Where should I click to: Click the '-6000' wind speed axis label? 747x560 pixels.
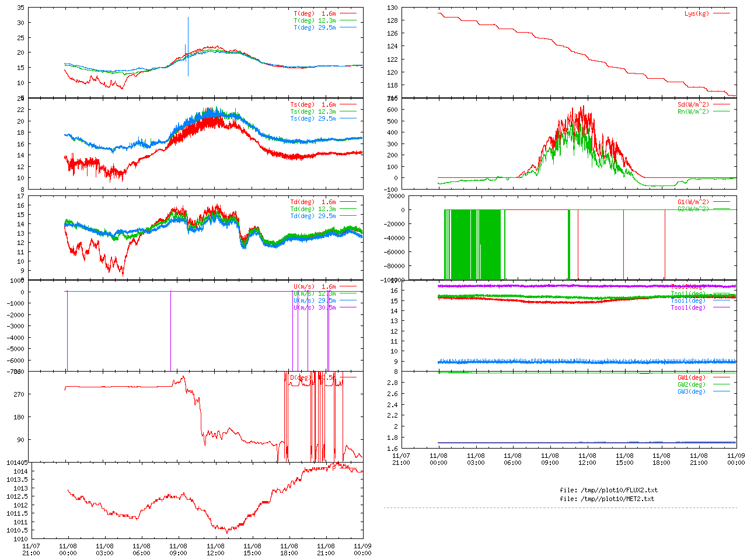(16, 361)
